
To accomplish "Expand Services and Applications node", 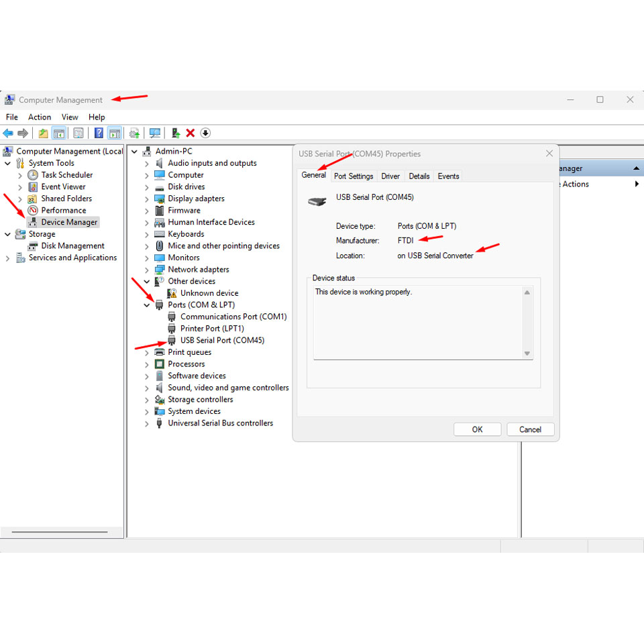I will point(7,258).
